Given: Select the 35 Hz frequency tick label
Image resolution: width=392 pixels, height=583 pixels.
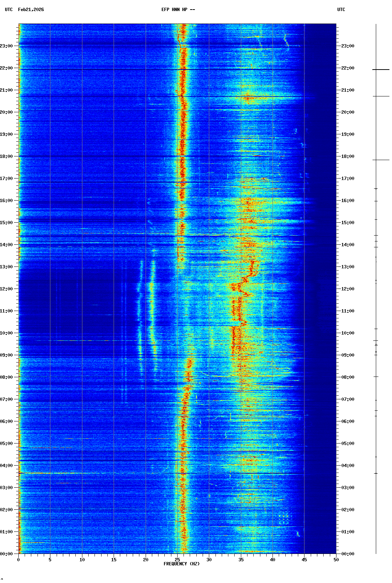Looking at the screenshot, I should click(x=241, y=559).
